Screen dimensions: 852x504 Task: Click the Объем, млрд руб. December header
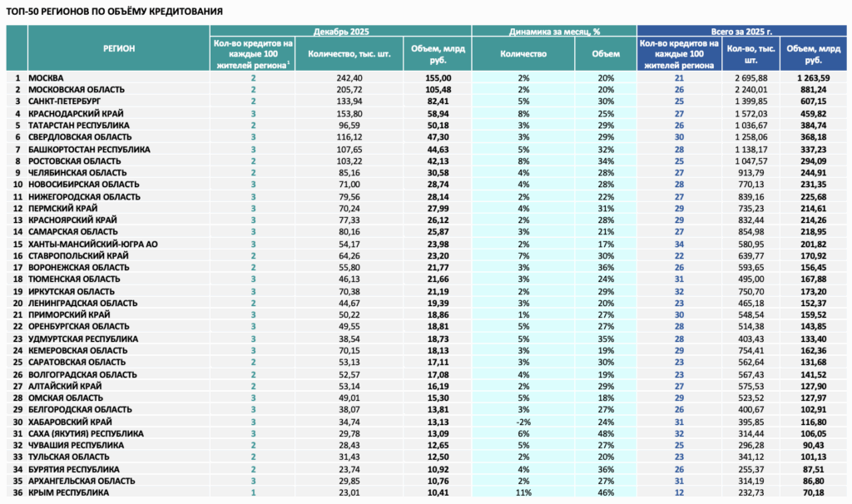438,54
